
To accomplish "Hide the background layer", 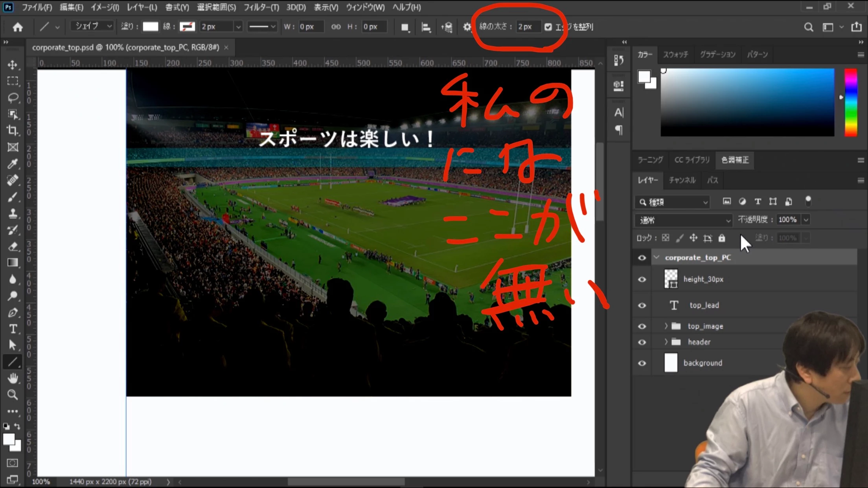I will coord(642,363).
